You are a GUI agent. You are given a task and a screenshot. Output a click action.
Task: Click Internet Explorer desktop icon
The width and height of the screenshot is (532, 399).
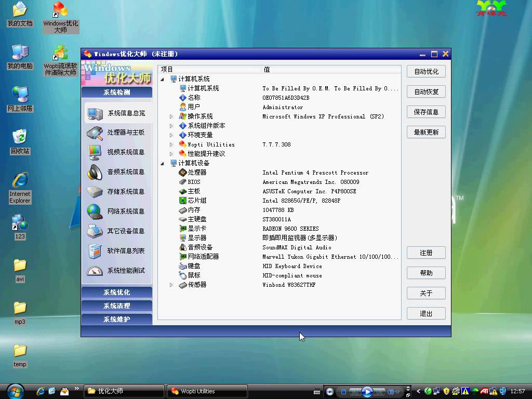20,188
